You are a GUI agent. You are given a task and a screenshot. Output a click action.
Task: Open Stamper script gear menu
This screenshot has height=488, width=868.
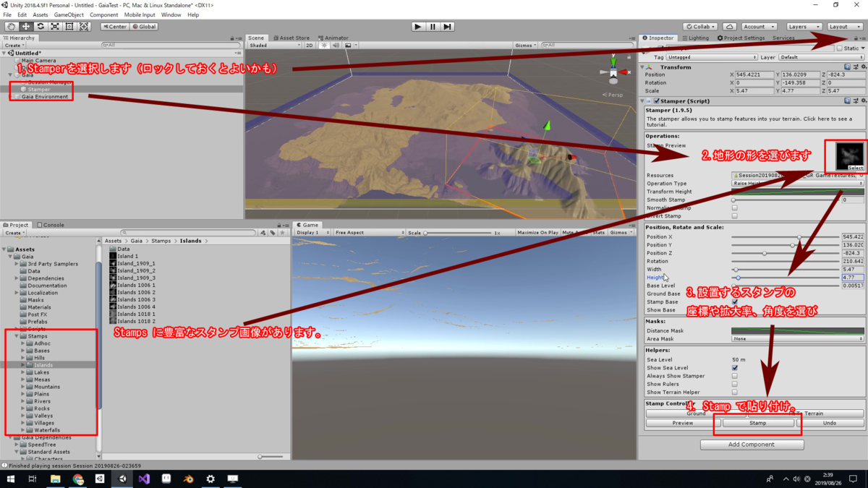(864, 101)
